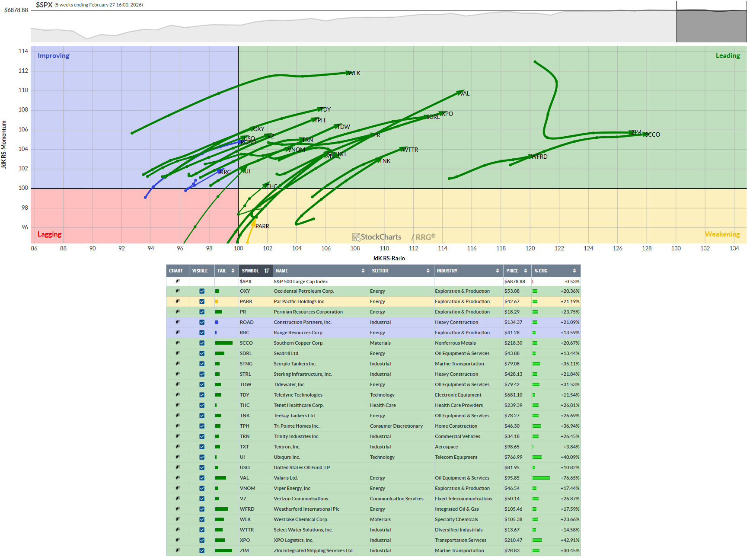Sort table by the PRICE column

(x=517, y=271)
